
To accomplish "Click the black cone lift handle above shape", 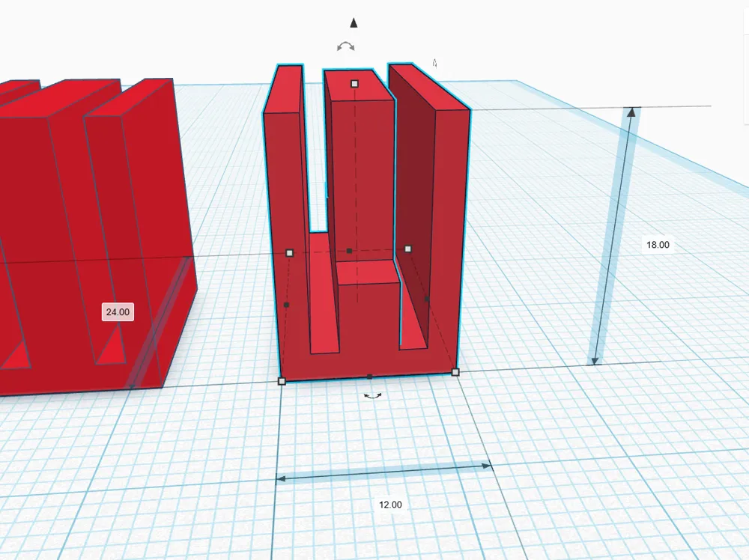I will 354,23.
